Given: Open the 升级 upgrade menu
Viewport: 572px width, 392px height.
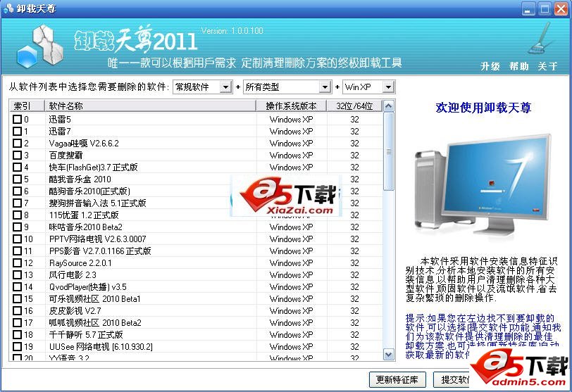Looking at the screenshot, I should click(490, 66).
